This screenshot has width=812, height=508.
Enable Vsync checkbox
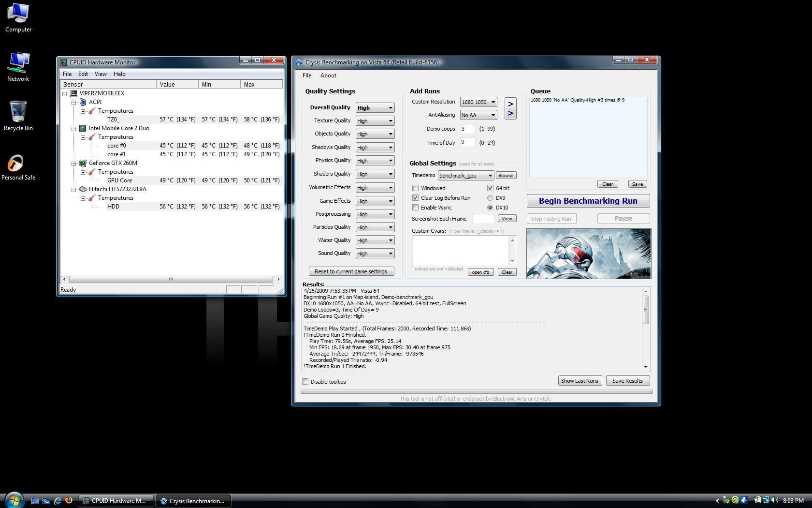416,208
